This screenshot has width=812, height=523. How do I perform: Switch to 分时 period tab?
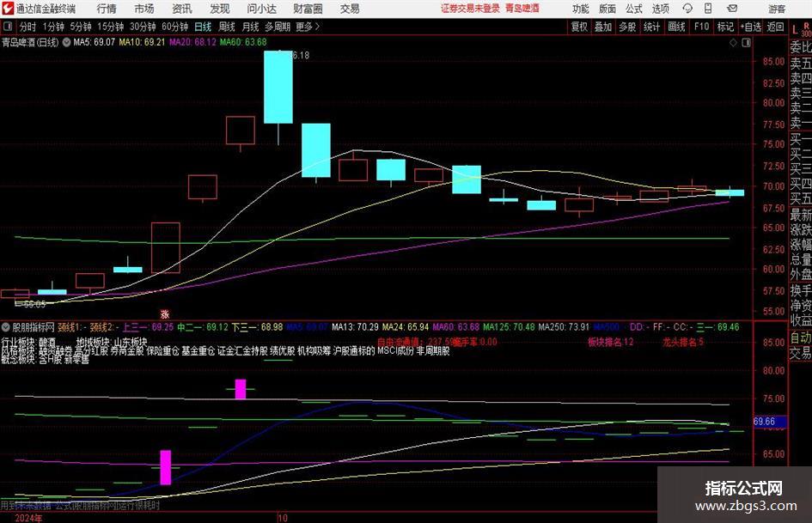tap(27, 27)
